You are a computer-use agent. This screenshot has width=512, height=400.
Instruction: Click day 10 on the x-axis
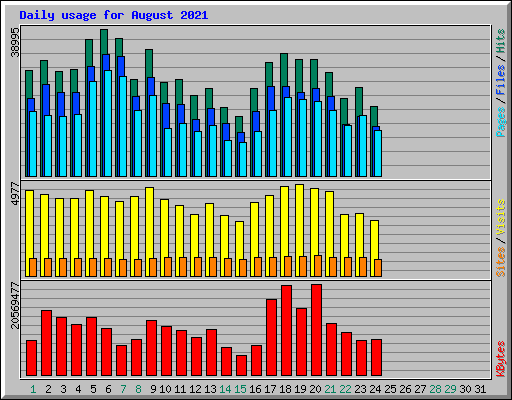click(x=165, y=389)
